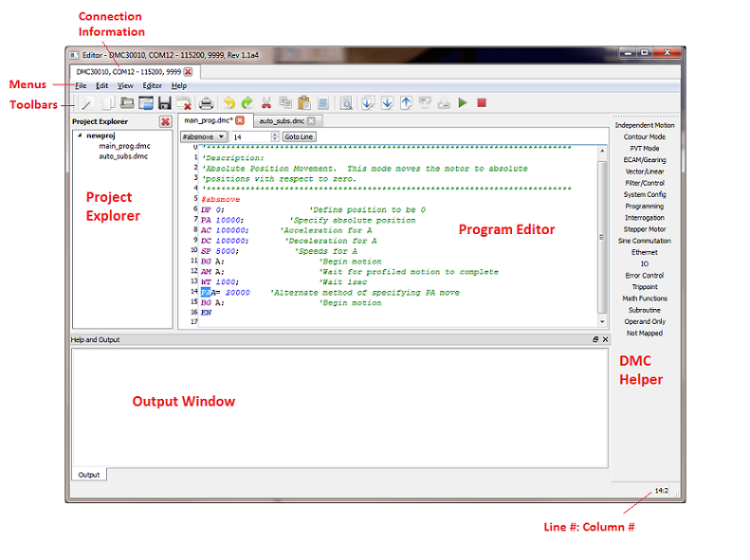Open the Help menu
The image size is (750, 560).
coord(179,85)
